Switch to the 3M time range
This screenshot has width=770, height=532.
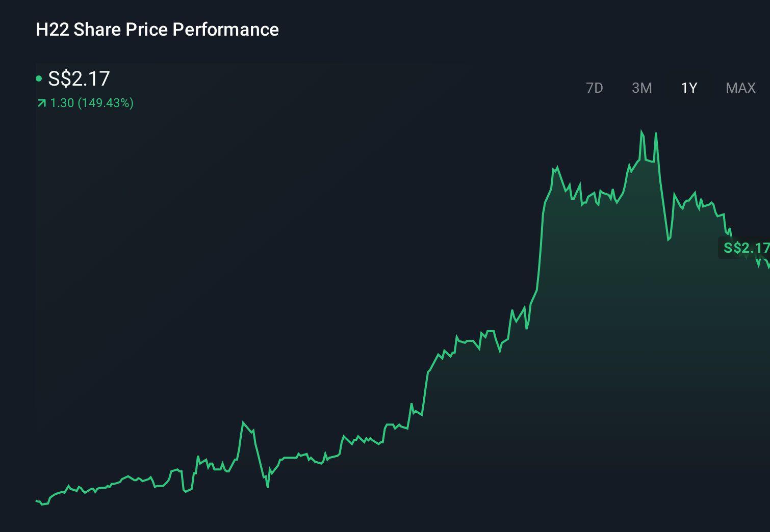tap(641, 88)
